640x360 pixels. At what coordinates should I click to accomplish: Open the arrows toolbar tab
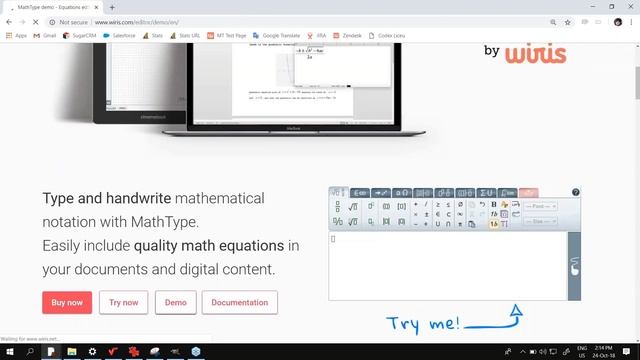coord(380,193)
